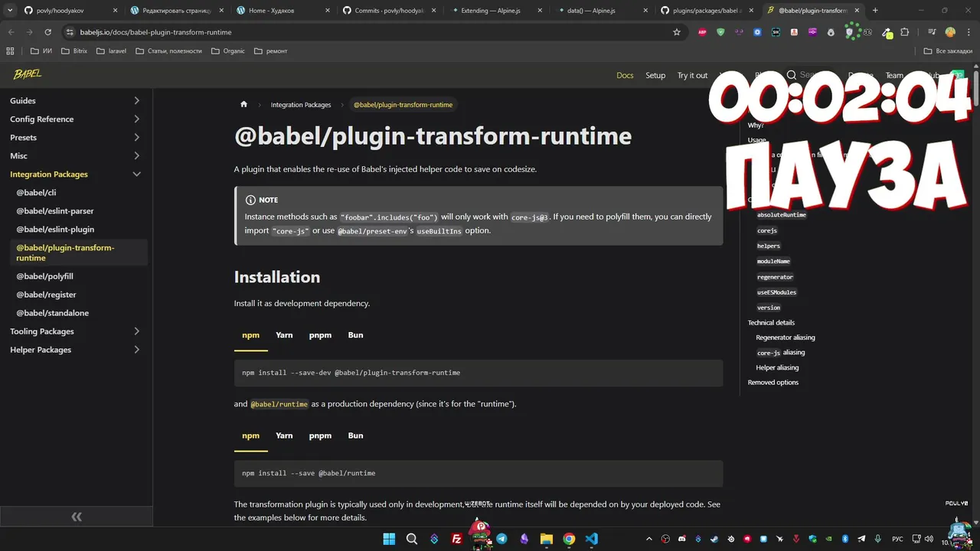Jump to regenerator in the table of contents
This screenshot has width=980, height=551.
coord(775,277)
